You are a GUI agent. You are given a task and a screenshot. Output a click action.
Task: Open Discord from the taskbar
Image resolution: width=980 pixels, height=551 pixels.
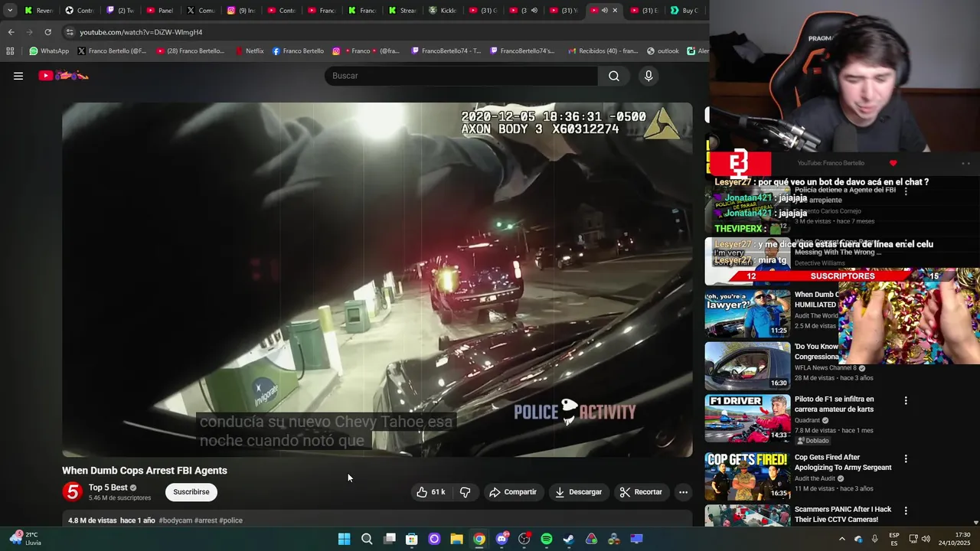(501, 539)
